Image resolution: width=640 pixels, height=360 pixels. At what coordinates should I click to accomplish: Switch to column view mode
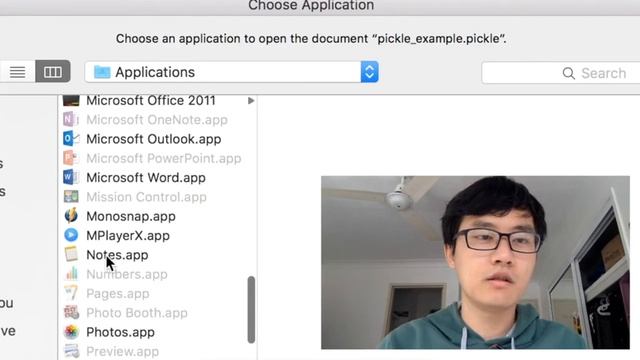tap(53, 72)
